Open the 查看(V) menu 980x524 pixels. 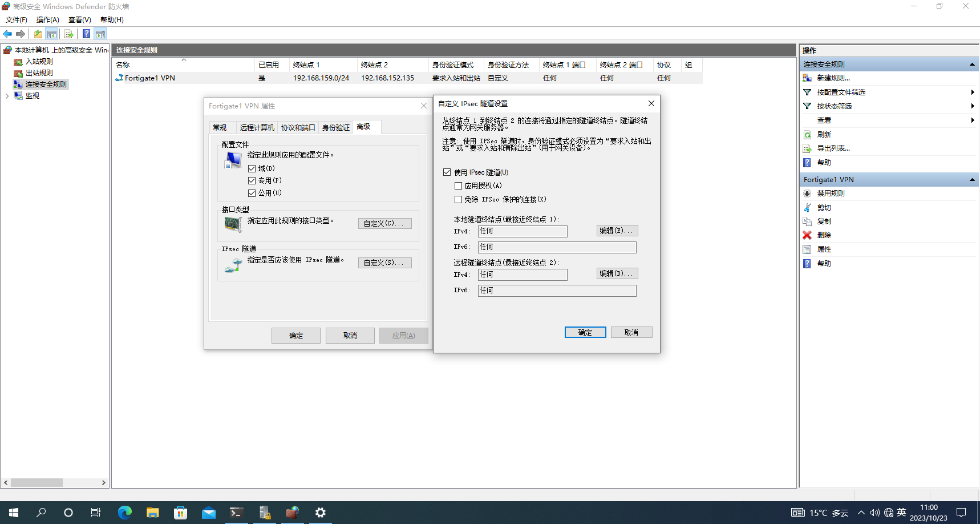pos(80,20)
